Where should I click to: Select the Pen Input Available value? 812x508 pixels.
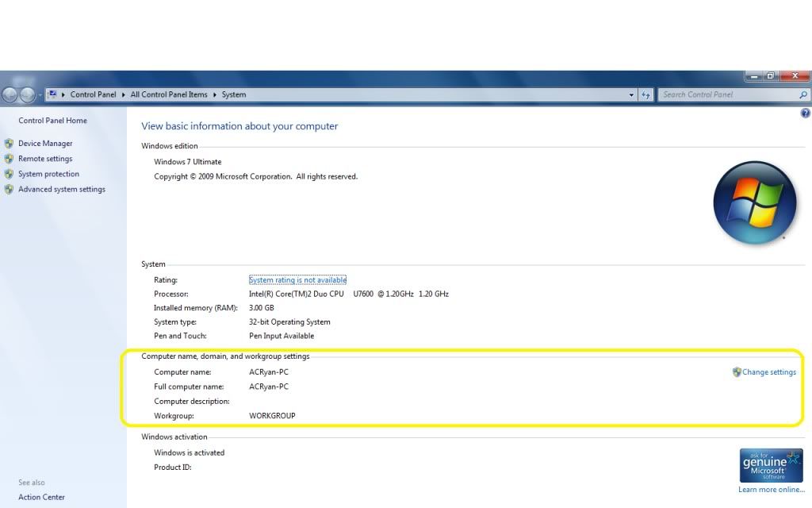tap(282, 336)
